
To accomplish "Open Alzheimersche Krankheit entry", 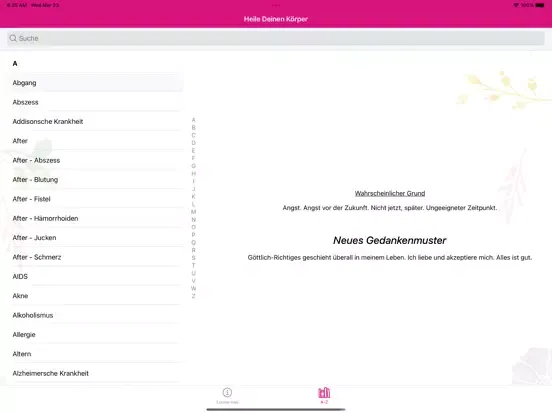I will click(x=96, y=373).
